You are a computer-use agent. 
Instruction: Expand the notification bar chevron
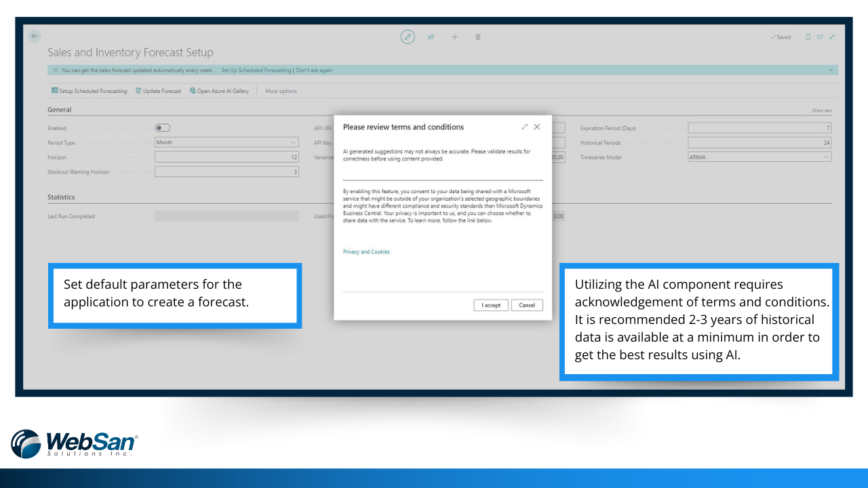[x=831, y=70]
